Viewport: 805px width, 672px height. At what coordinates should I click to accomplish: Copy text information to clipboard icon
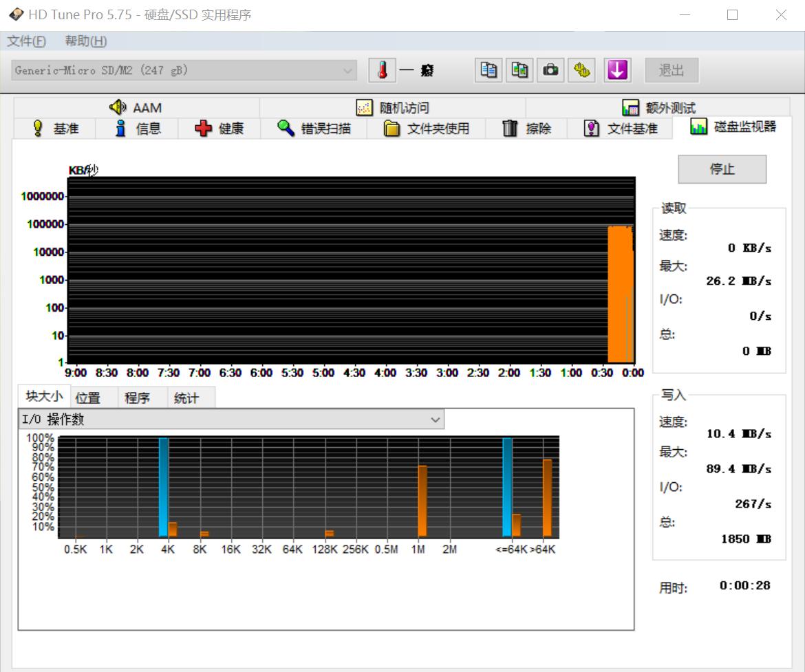click(489, 69)
